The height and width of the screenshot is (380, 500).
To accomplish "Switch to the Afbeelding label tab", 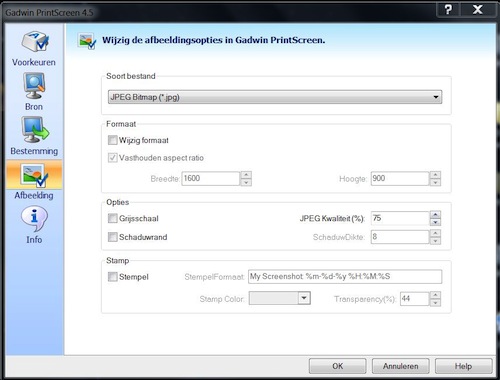I will click(34, 195).
